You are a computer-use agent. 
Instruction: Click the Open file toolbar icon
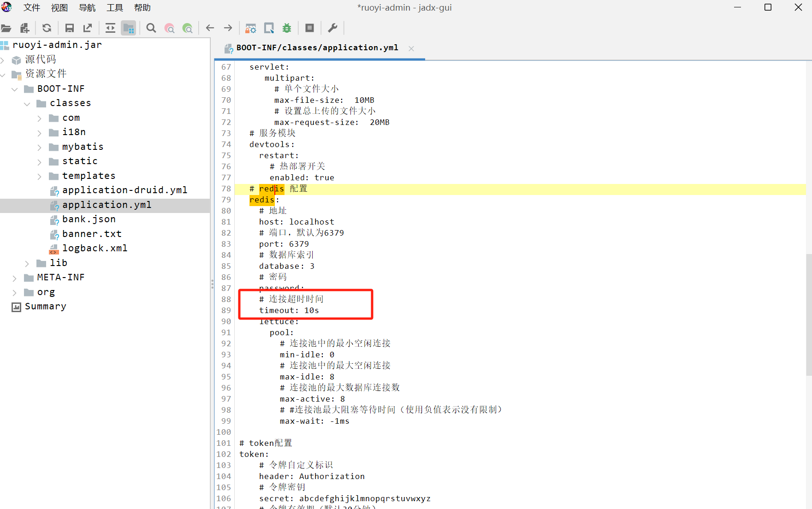pos(6,28)
